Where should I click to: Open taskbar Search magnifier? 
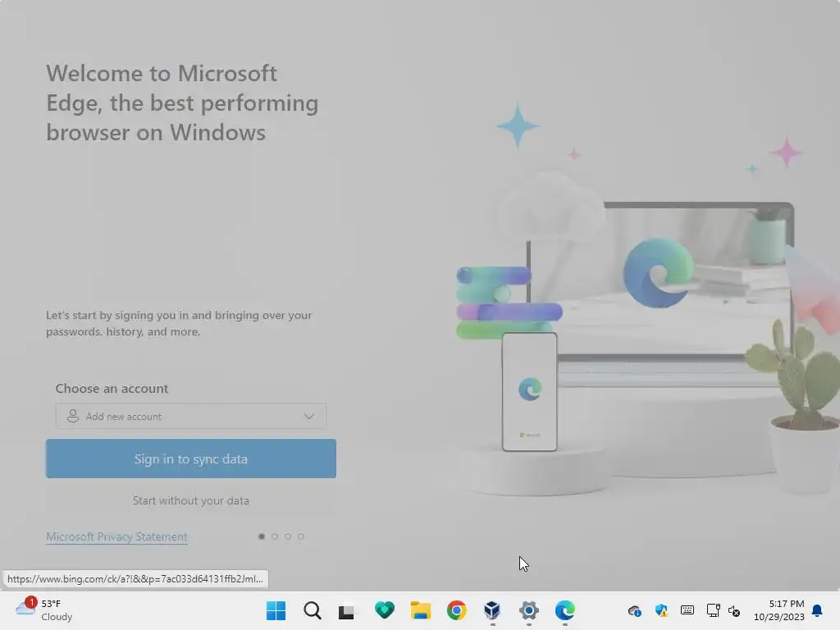312,610
